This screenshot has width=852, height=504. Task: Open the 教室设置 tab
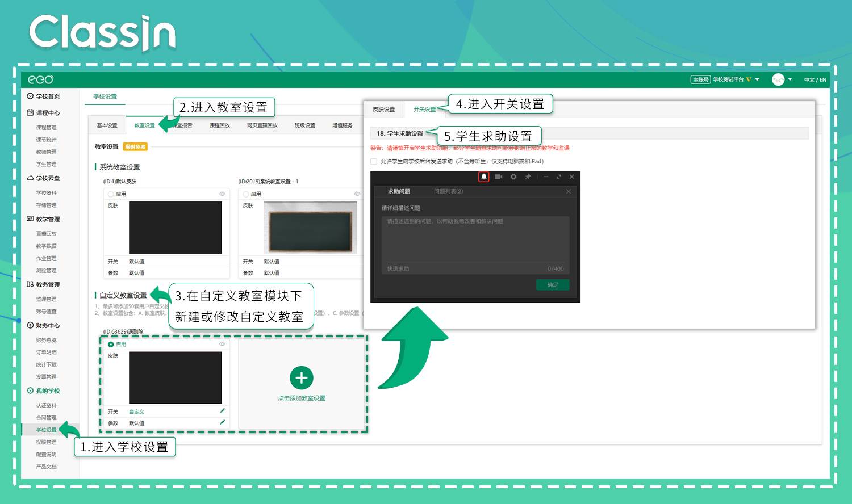(x=144, y=125)
